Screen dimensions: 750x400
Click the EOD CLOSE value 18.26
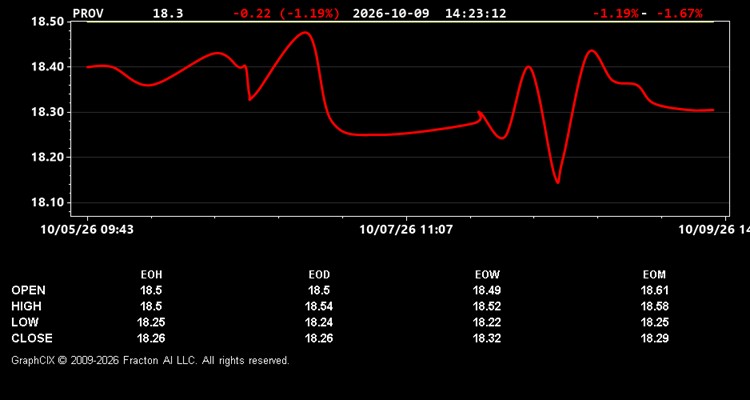pos(319,338)
